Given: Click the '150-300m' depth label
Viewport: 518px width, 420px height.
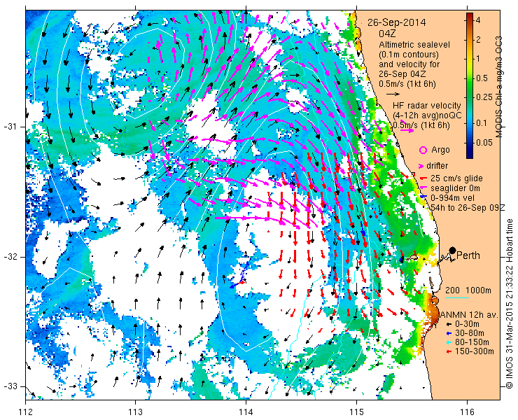Looking at the screenshot, I should point(474,351).
